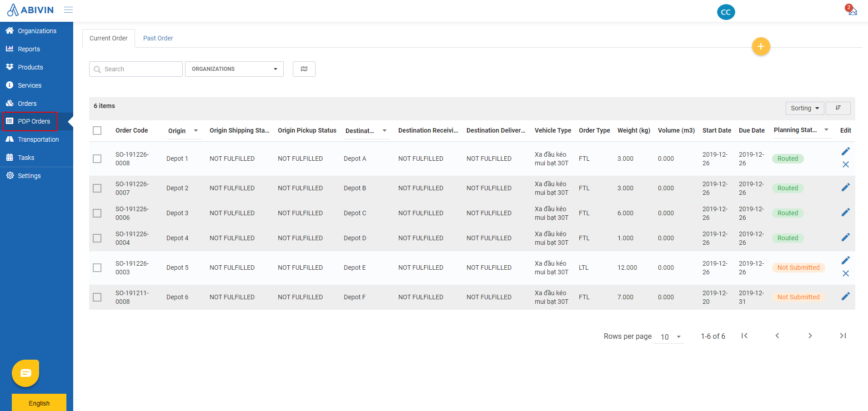Add a new order with plus button
Image resolution: width=868 pixels, height=411 pixels.
(761, 46)
